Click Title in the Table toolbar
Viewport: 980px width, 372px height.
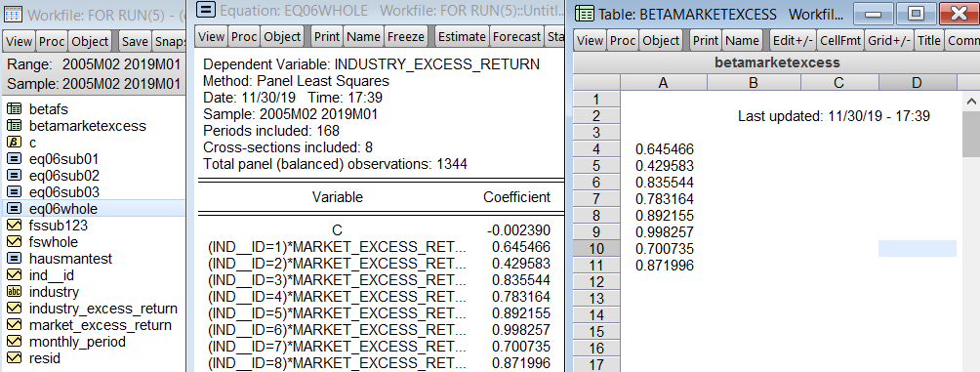pyautogui.click(x=928, y=41)
